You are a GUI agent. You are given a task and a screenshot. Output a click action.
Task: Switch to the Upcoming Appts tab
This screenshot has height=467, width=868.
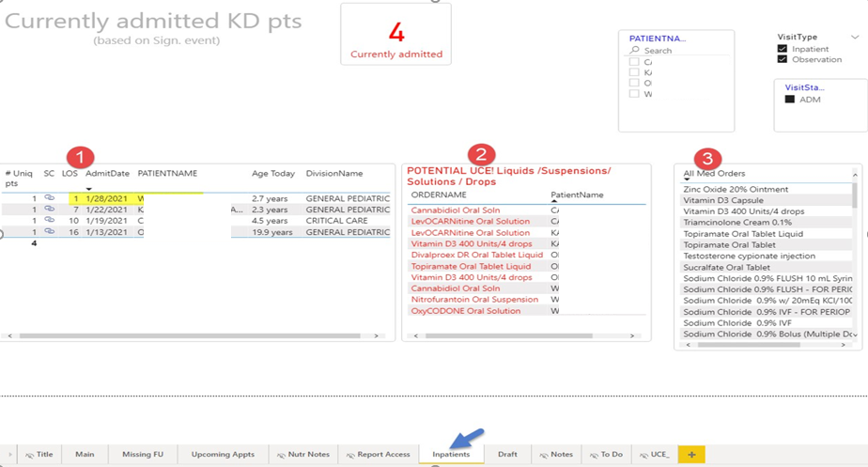point(223,454)
